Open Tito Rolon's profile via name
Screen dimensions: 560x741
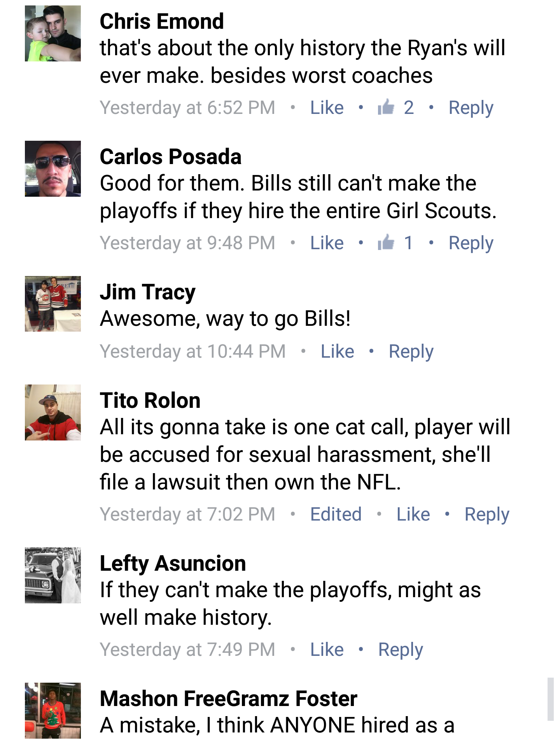coord(150,400)
